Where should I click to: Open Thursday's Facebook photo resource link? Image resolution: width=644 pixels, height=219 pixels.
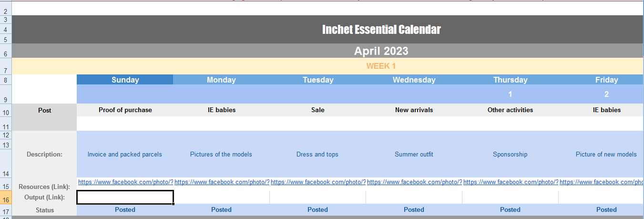pyautogui.click(x=511, y=182)
